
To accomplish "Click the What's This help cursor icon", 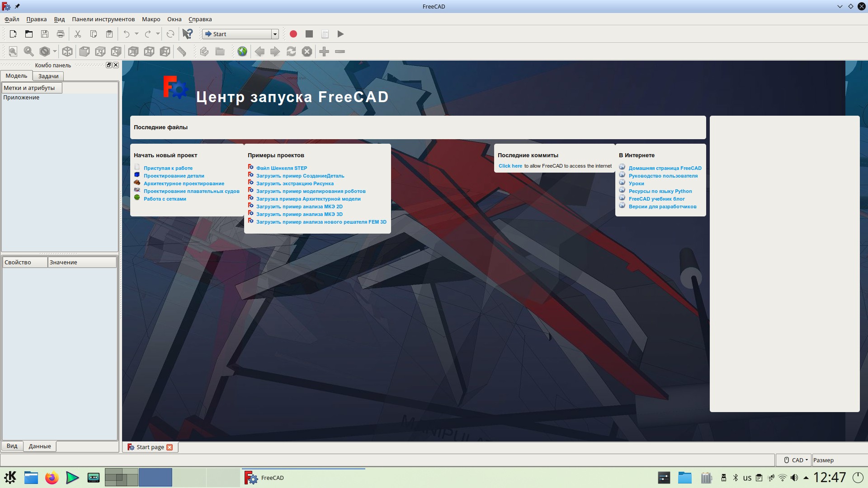I will click(x=187, y=34).
